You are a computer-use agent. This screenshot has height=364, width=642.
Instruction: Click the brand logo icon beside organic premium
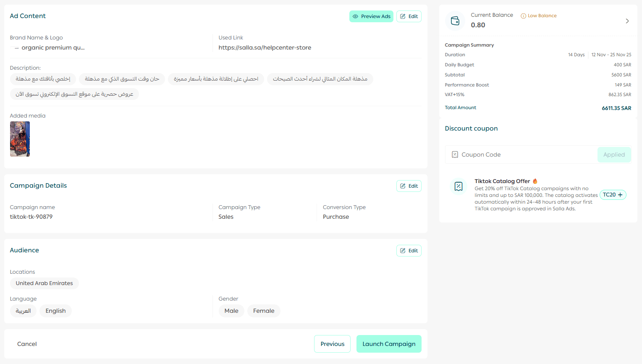tap(17, 48)
